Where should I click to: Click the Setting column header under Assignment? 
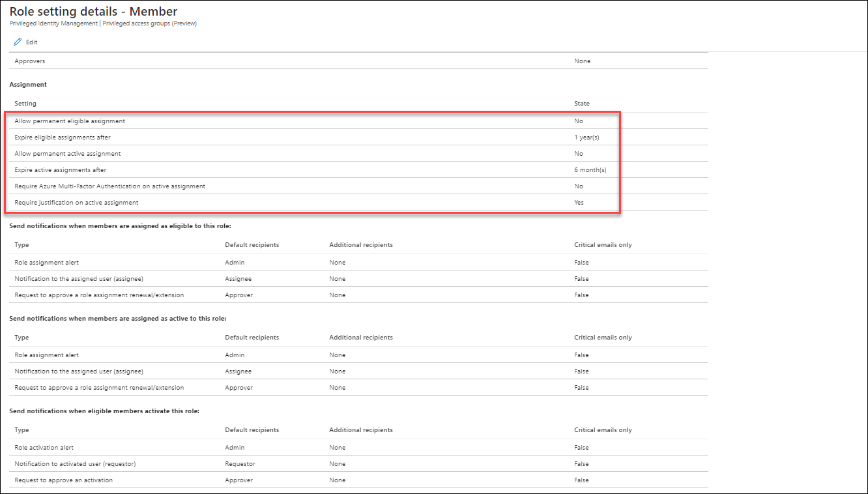pos(25,104)
